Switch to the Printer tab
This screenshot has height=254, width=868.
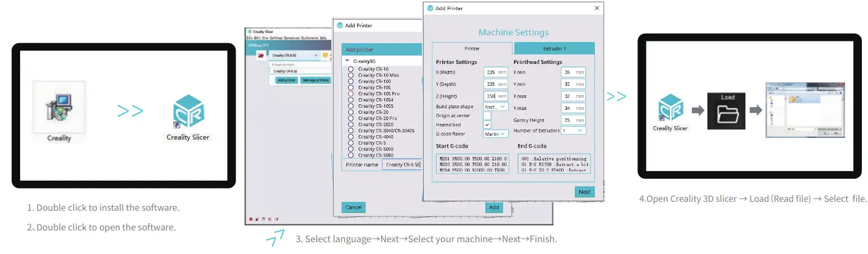(472, 49)
